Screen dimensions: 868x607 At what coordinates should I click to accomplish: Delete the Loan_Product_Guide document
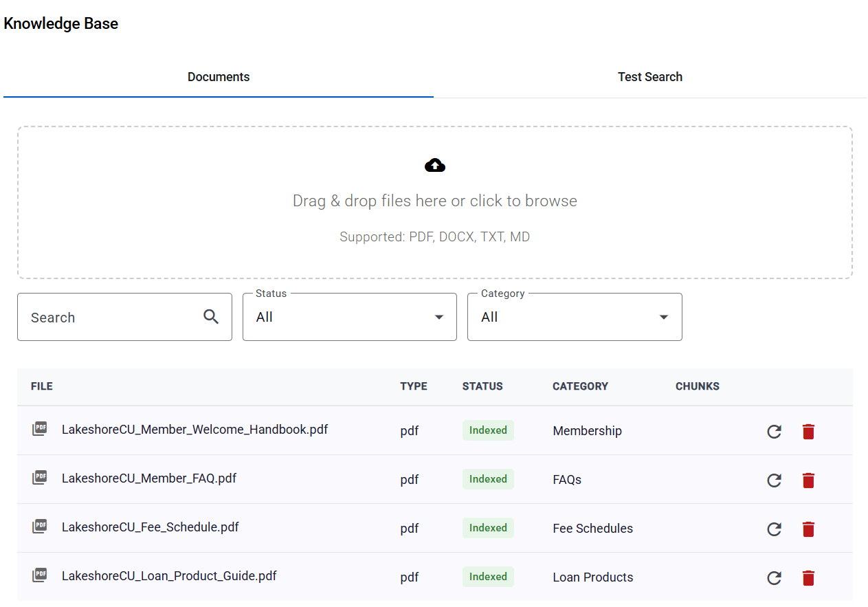[808, 578]
